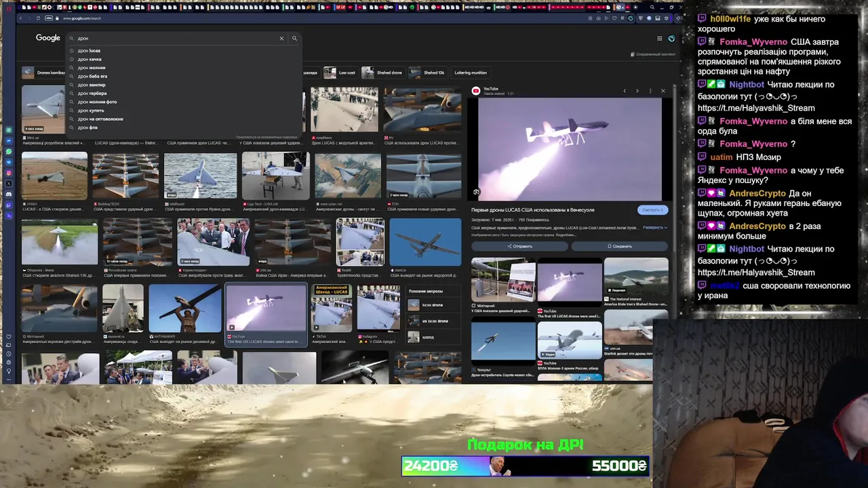The height and width of the screenshot is (488, 868).
Task: Open related query "lucas drone"
Action: click(x=432, y=305)
